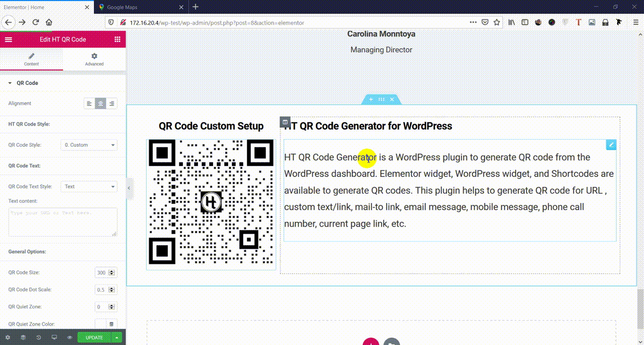Focus the Text content textarea
This screenshot has height=345, width=644.
[63, 222]
